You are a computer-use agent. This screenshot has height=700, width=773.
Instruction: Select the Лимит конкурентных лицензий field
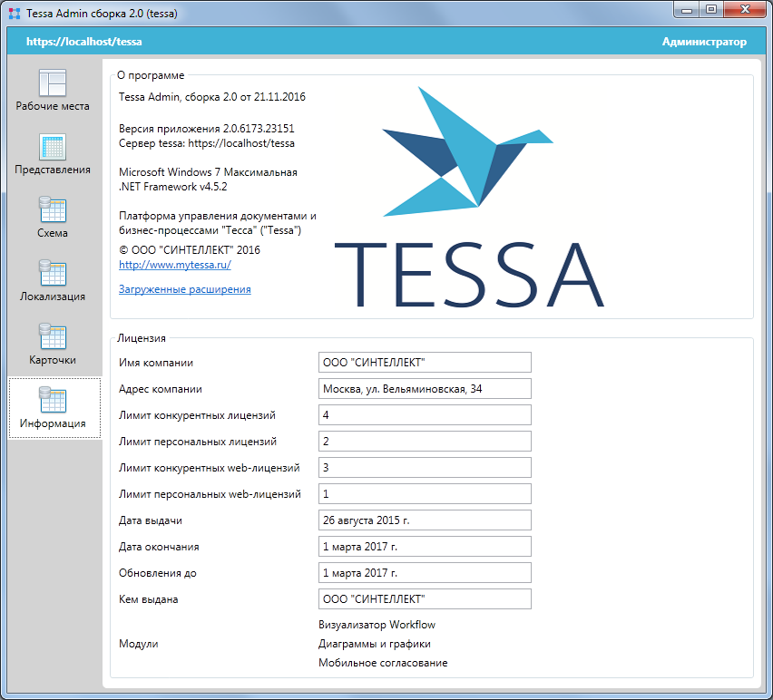tap(425, 415)
